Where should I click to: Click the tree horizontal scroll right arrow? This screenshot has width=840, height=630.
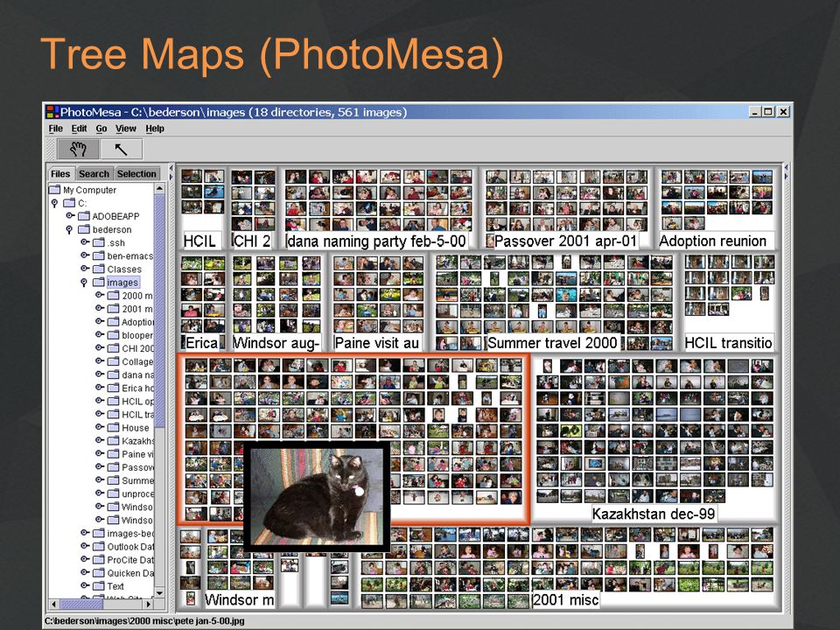pos(149,605)
